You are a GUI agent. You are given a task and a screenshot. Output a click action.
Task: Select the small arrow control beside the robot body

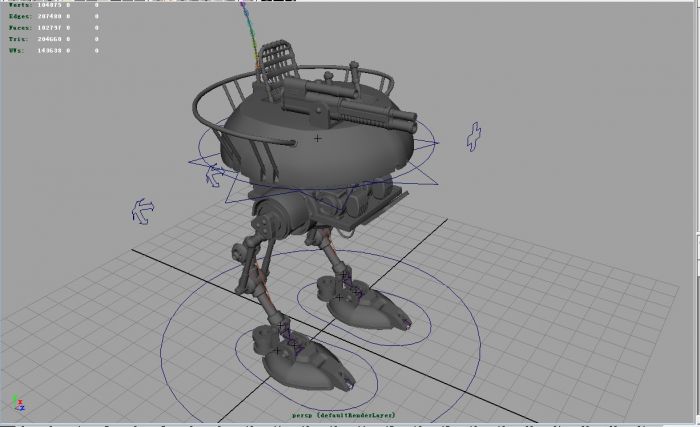215,175
